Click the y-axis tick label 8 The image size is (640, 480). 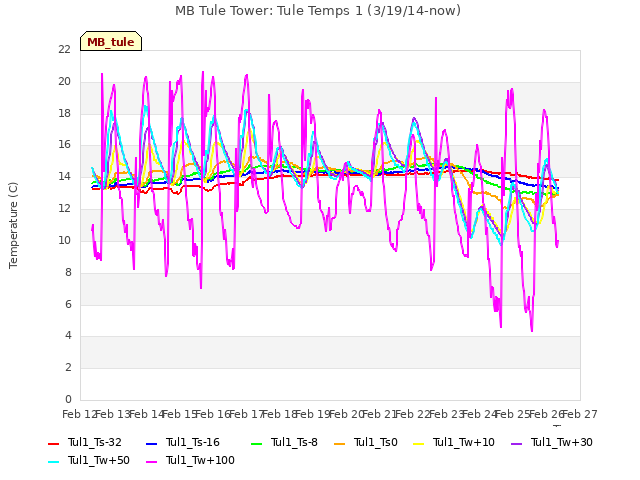point(68,272)
